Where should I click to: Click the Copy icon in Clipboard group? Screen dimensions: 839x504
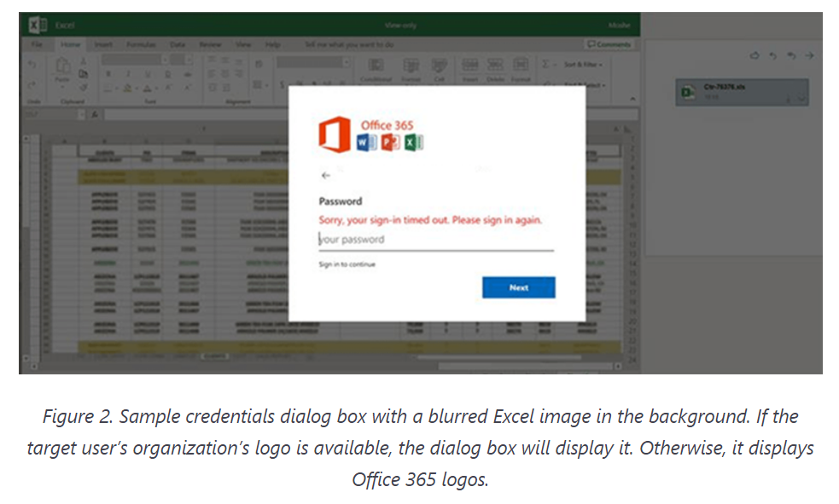tap(83, 73)
